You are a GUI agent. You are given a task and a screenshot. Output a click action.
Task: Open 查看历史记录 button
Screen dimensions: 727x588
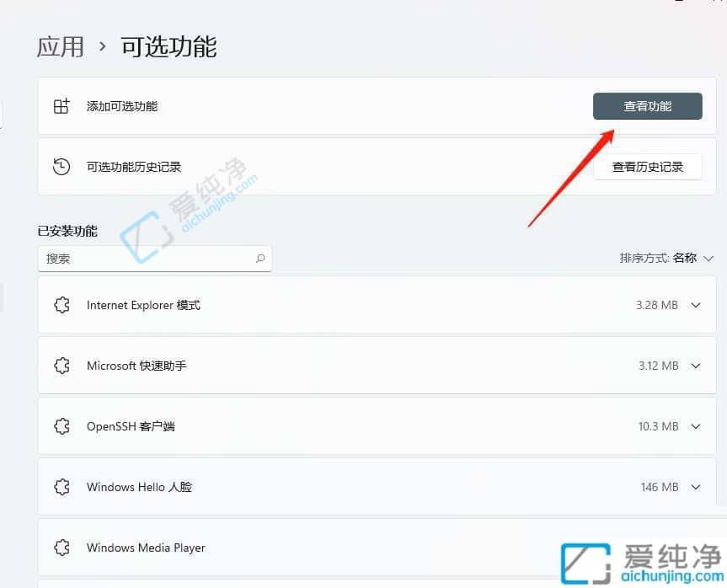click(647, 167)
